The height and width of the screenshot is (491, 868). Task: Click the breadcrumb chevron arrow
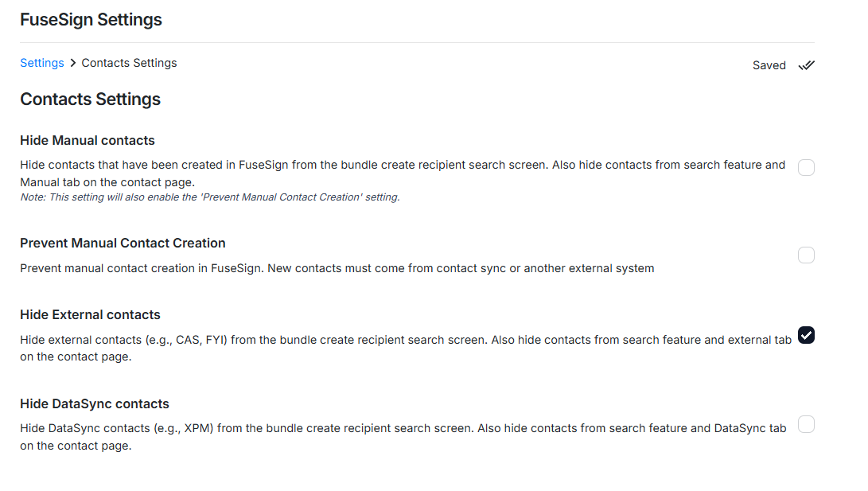pyautogui.click(x=72, y=64)
